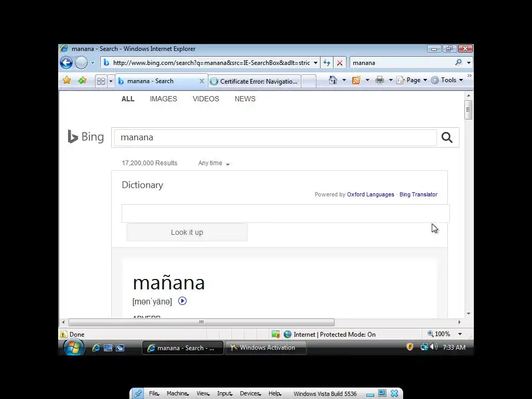Open recent pages dropdown beside Forward

92,63
